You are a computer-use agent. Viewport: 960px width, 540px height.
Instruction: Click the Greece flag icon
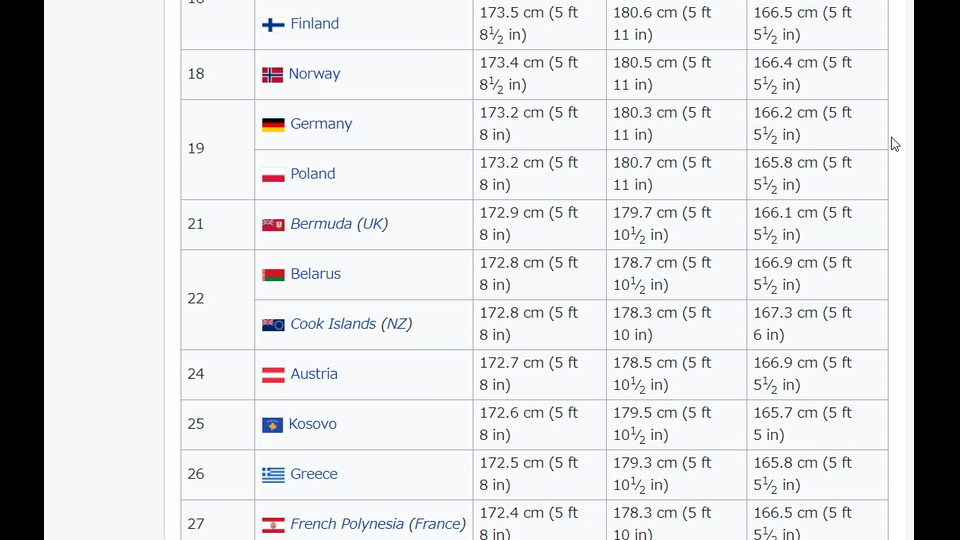273,475
